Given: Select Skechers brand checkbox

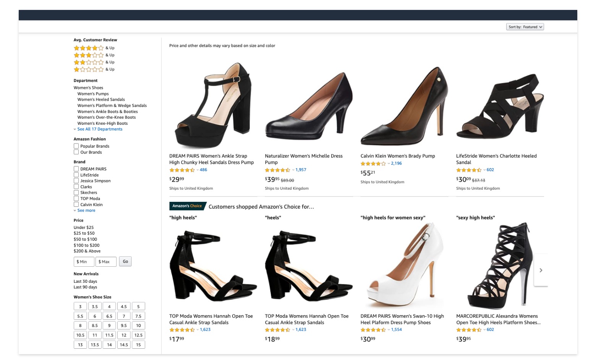Looking at the screenshot, I should (76, 193).
